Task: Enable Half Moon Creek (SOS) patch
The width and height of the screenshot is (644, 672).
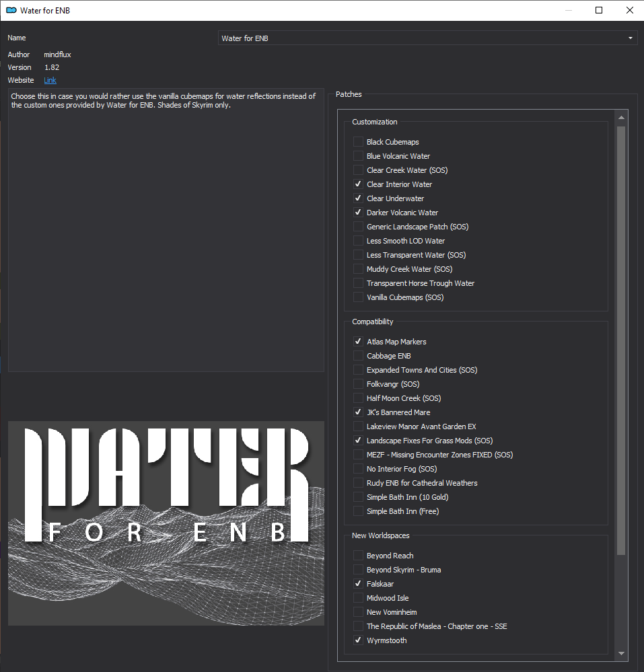Action: pyautogui.click(x=358, y=398)
